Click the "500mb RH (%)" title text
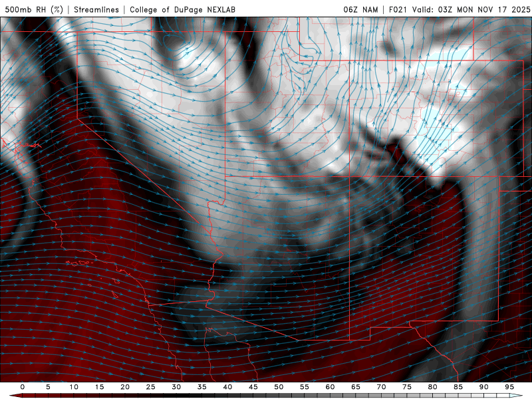 click(x=34, y=9)
